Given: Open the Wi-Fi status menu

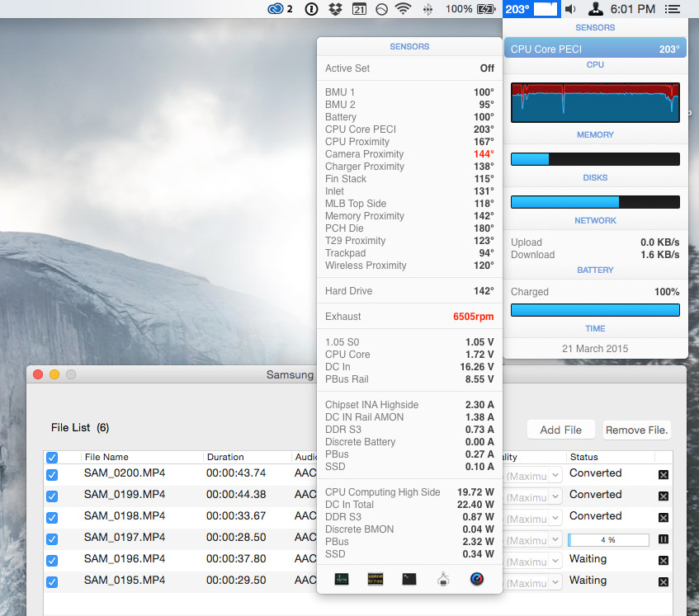Looking at the screenshot, I should click(403, 9).
